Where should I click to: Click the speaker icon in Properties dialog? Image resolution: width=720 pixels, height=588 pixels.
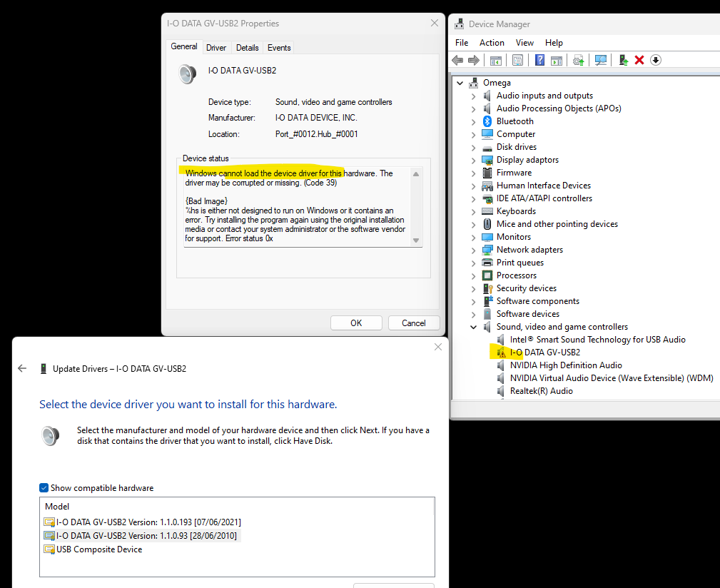(x=188, y=74)
